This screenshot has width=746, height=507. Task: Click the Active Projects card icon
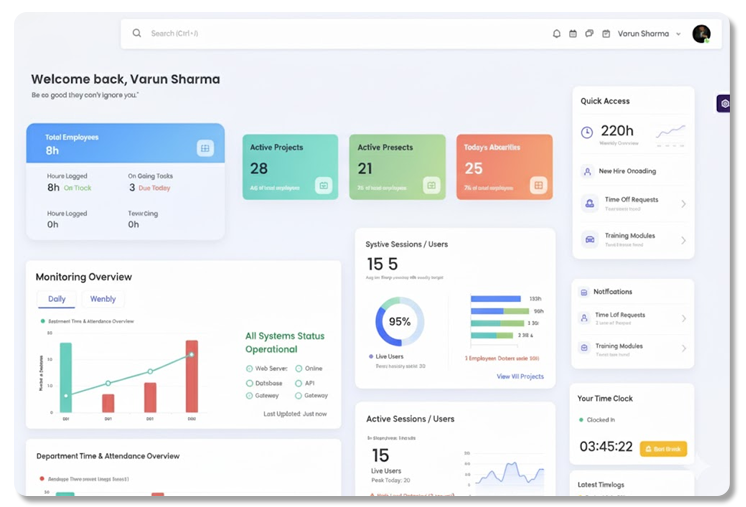click(323, 185)
